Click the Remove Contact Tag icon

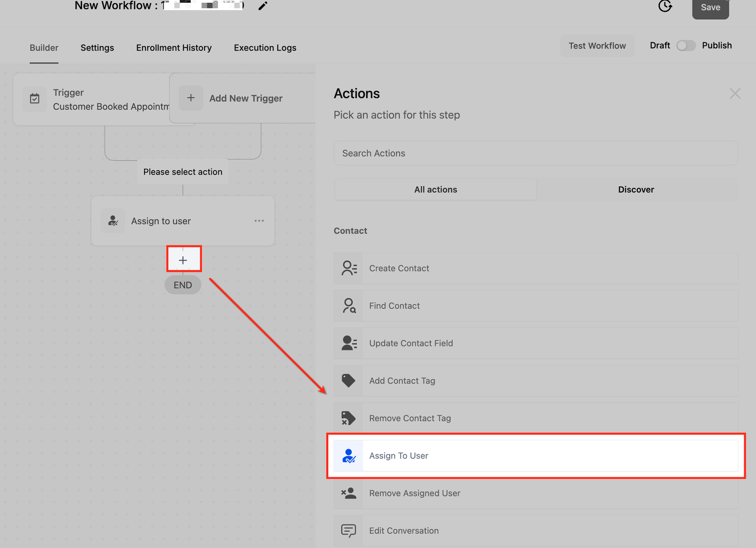coord(349,418)
